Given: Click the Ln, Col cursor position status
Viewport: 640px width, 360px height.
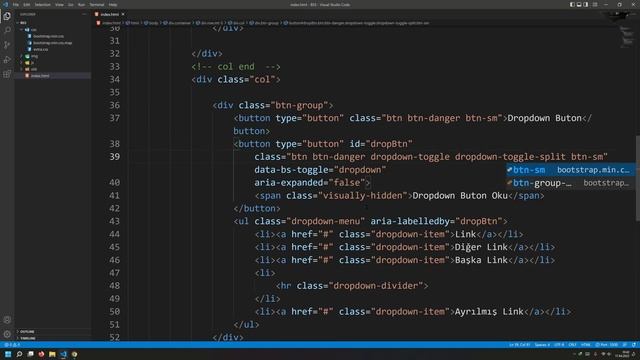Looking at the screenshot, I should [519, 345].
